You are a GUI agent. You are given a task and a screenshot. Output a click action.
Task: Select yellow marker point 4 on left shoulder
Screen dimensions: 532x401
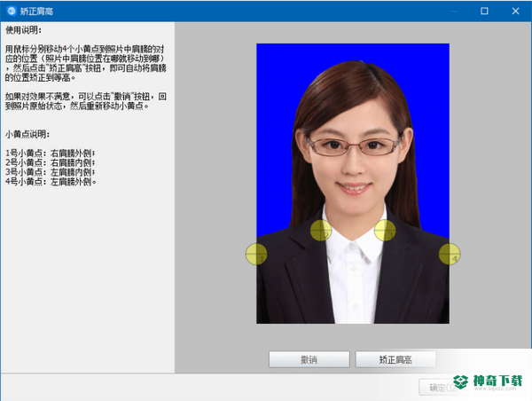point(450,254)
